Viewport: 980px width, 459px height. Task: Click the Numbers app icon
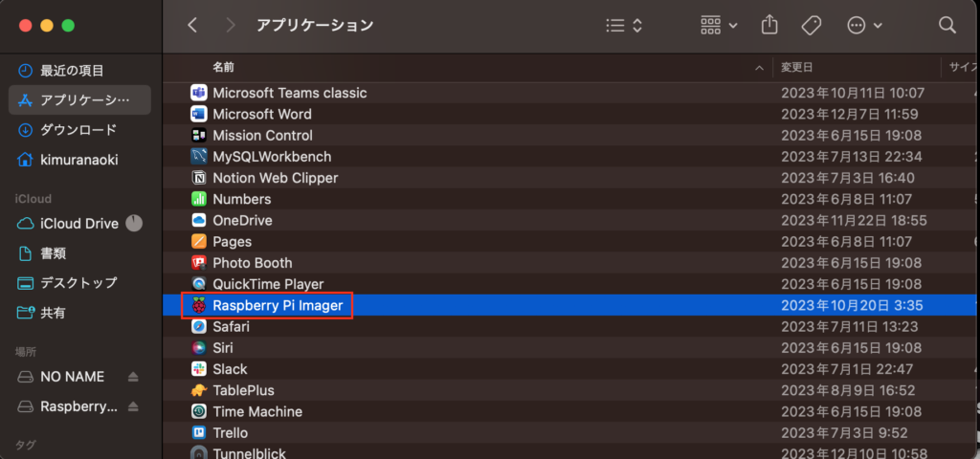[199, 199]
